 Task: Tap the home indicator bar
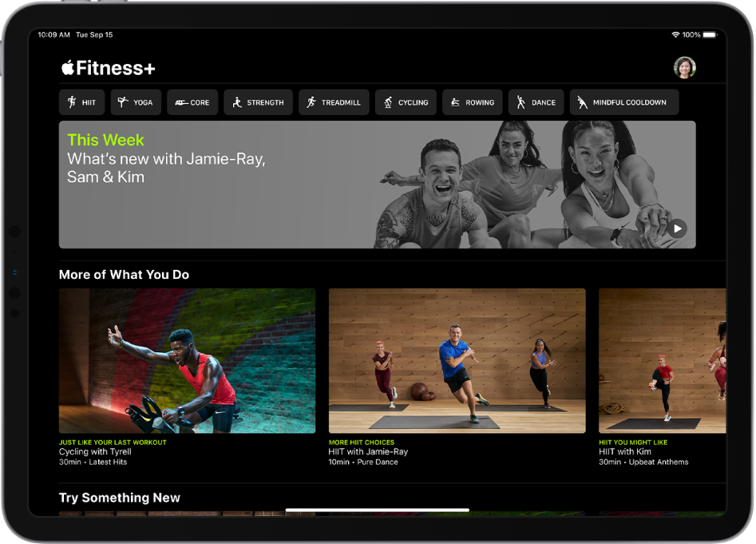[x=378, y=510]
